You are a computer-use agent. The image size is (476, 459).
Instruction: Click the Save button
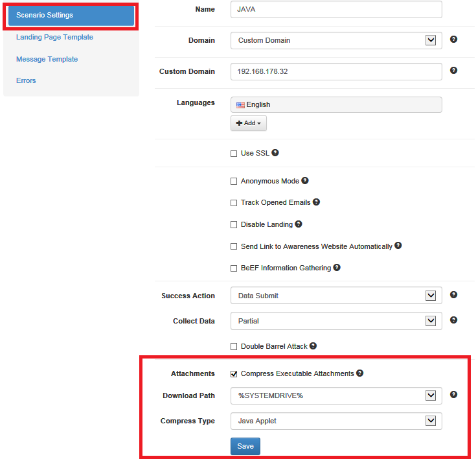245,446
